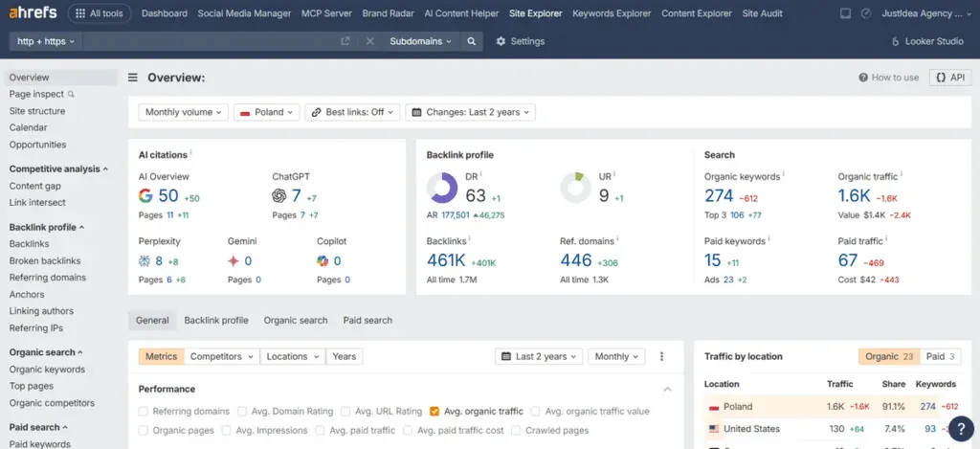This screenshot has width=980, height=449.
Task: Click the URL input field
Action: click(x=210, y=41)
